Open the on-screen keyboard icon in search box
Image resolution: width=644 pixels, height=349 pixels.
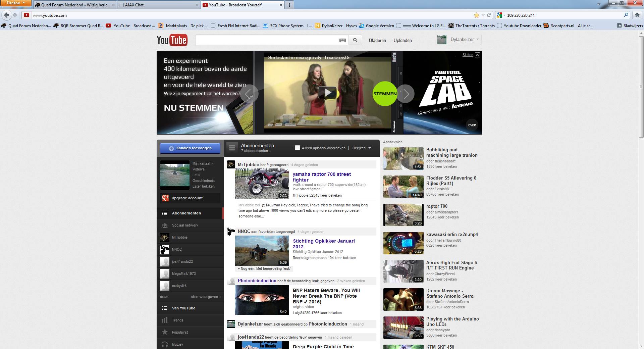[342, 40]
